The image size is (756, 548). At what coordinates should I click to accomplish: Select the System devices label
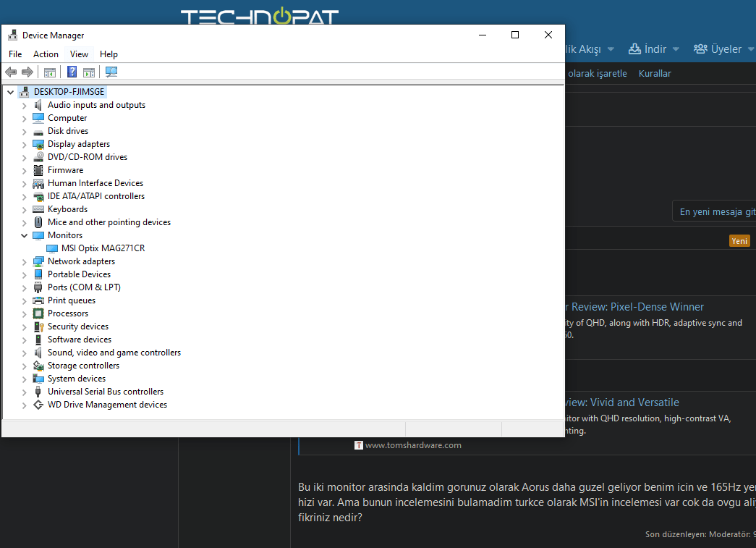coord(77,379)
